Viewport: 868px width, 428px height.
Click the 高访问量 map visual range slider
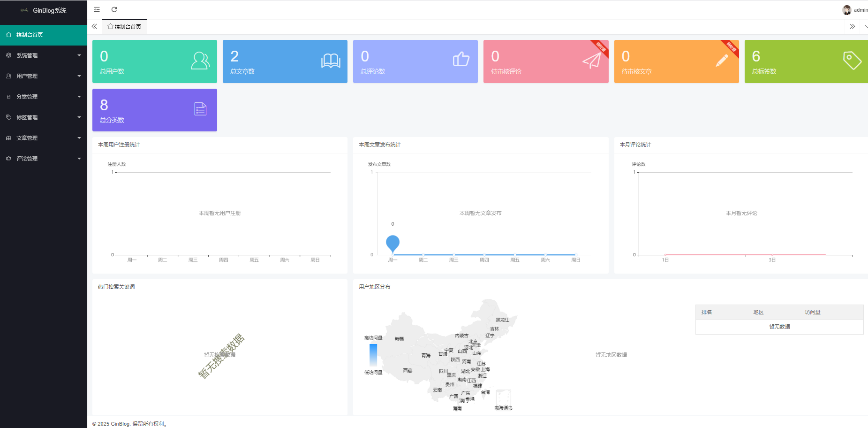click(x=373, y=355)
